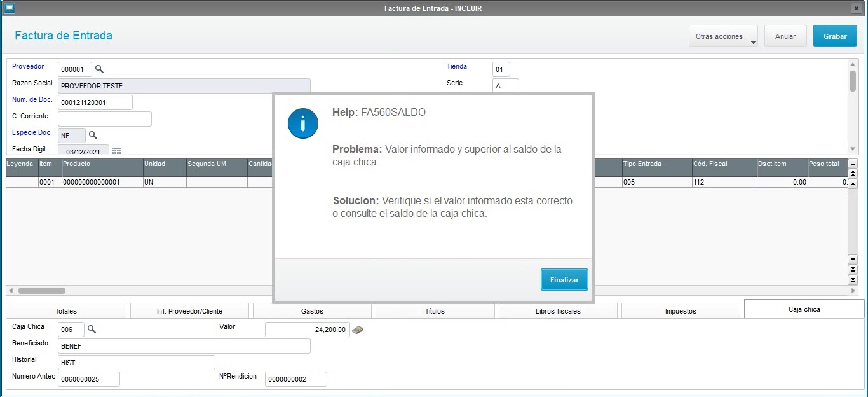The height and width of the screenshot is (397, 868).
Task: Click the Tienda field 01
Action: click(x=501, y=69)
